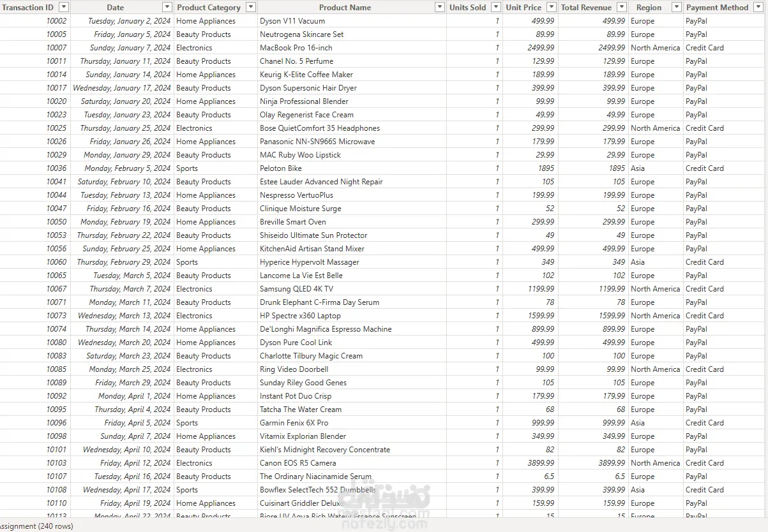This screenshot has width=768, height=532.
Task: Click North America in Samsung QLED row
Action: pos(656,289)
